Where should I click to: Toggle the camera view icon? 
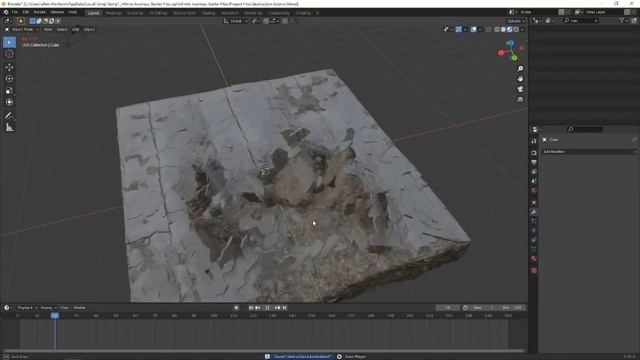point(520,89)
